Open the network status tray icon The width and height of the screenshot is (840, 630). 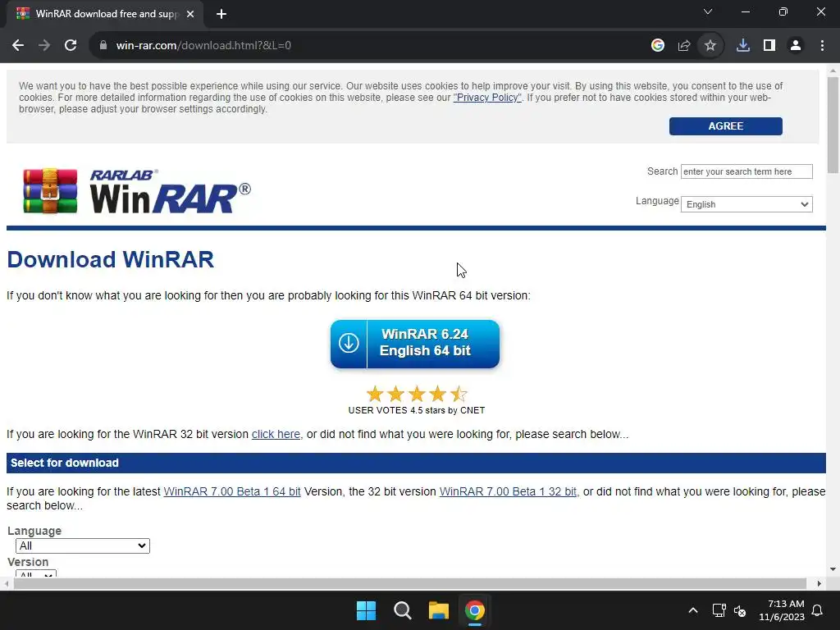tap(719, 610)
